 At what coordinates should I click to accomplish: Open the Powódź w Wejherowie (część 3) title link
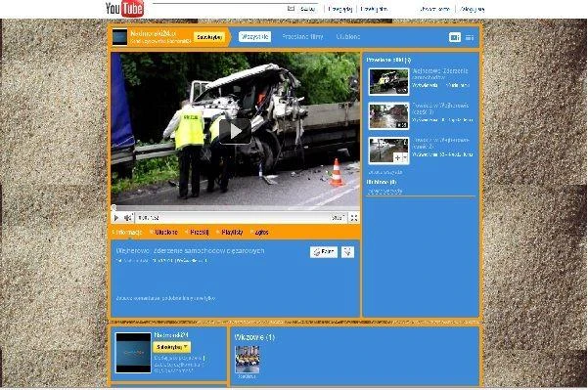440,108
